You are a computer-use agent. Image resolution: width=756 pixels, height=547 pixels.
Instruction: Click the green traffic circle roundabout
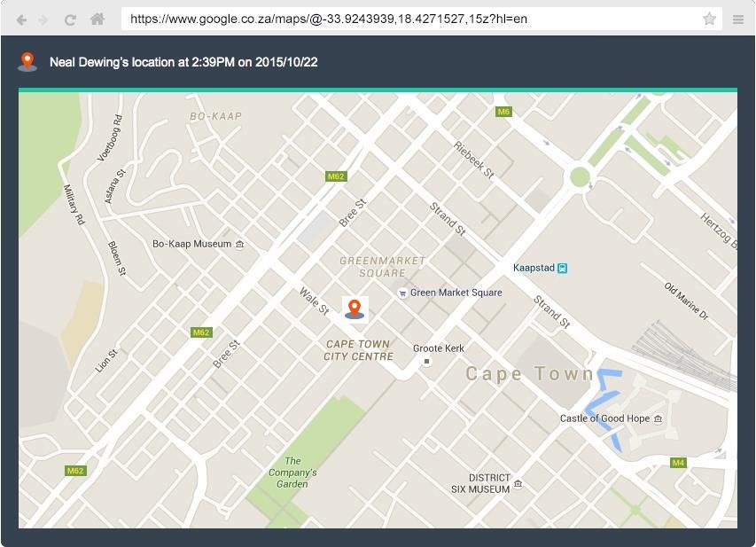580,177
